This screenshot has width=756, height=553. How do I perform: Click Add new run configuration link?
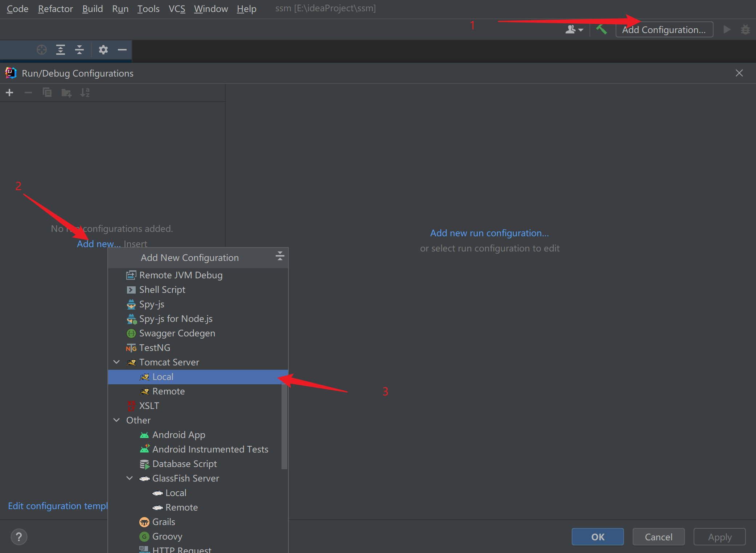click(x=489, y=233)
